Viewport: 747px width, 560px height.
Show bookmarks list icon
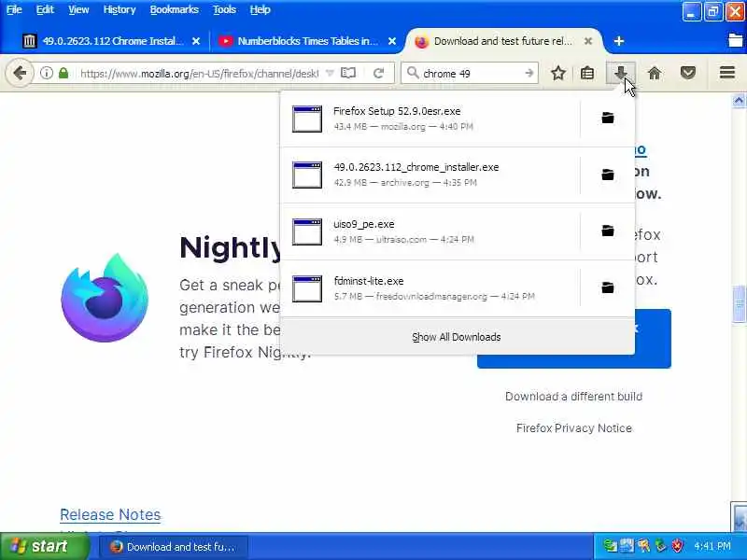(x=587, y=73)
